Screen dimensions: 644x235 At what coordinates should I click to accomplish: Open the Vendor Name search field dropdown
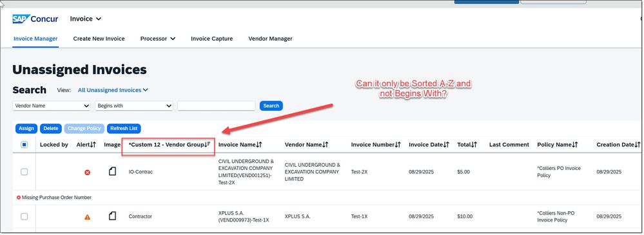pos(52,106)
